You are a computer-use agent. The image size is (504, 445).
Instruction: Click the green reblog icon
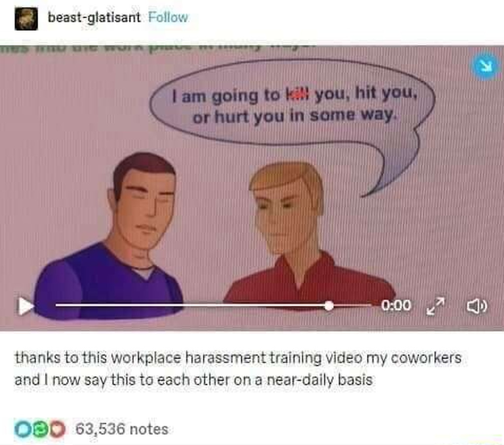[x=40, y=429]
